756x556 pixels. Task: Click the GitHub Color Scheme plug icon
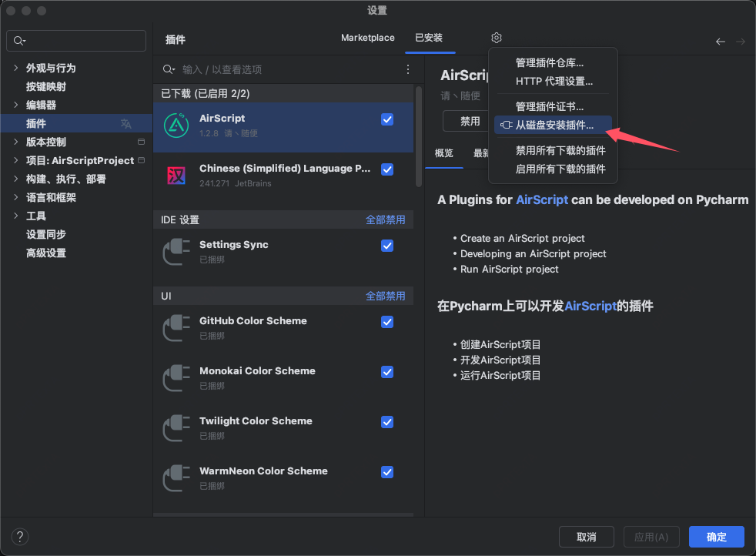[176, 328]
